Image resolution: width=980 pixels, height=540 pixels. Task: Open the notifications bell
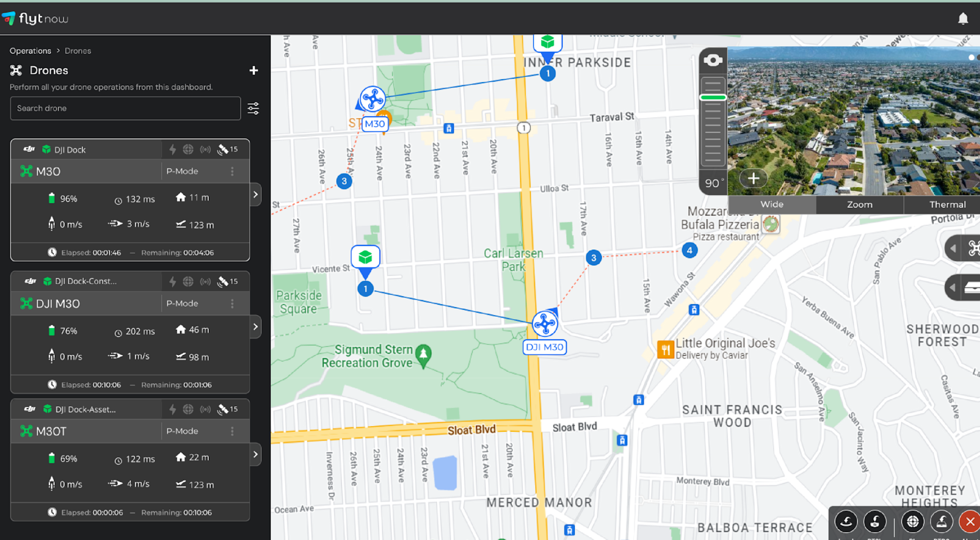pyautogui.click(x=963, y=19)
